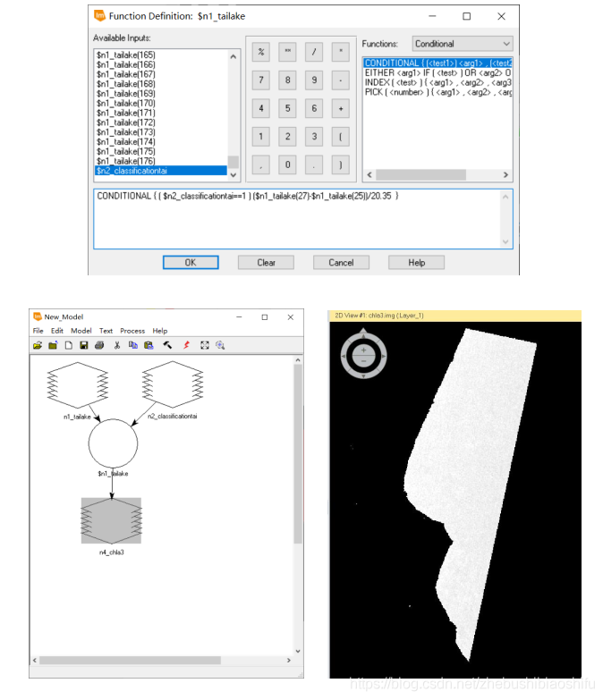This screenshot has height=700, width=603.
Task: Click the zoom magnifier icon in toolbar
Action: [x=220, y=345]
